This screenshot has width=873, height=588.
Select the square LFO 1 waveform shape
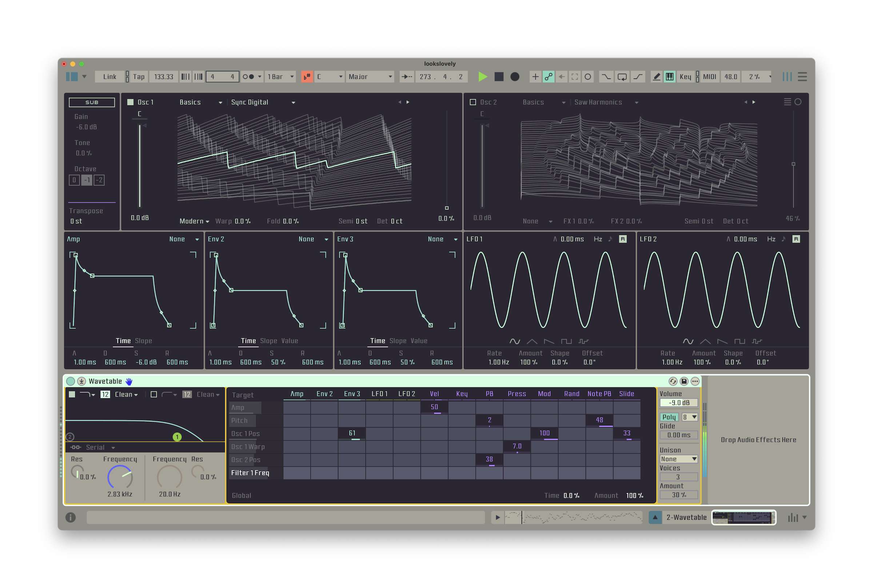(x=566, y=341)
